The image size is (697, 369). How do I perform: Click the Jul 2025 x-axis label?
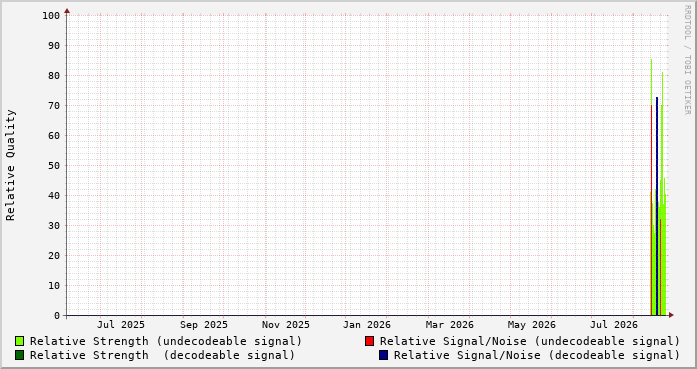(121, 325)
